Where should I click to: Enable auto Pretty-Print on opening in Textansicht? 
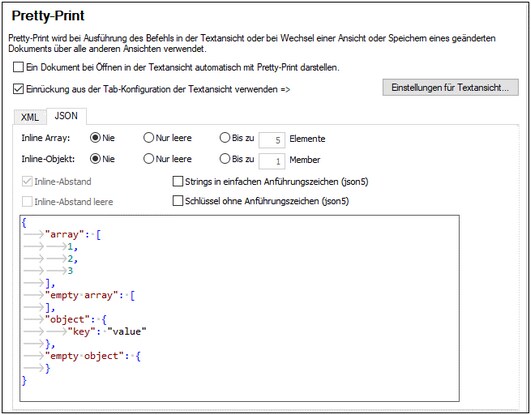coord(18,67)
